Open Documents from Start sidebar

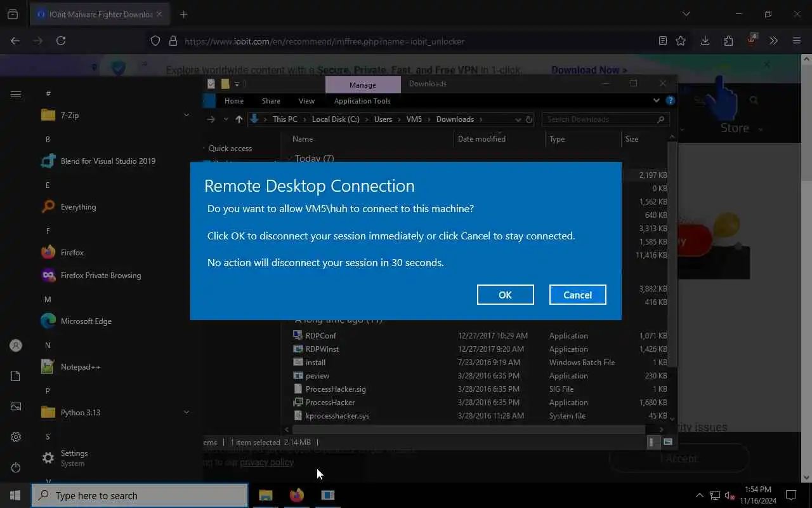[x=16, y=376]
